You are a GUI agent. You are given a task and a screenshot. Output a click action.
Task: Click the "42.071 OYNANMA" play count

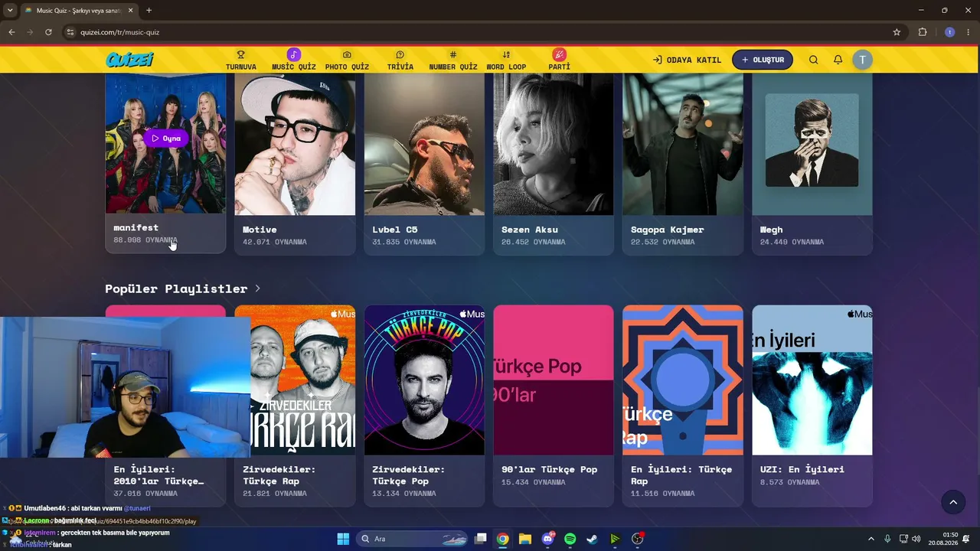(x=275, y=242)
